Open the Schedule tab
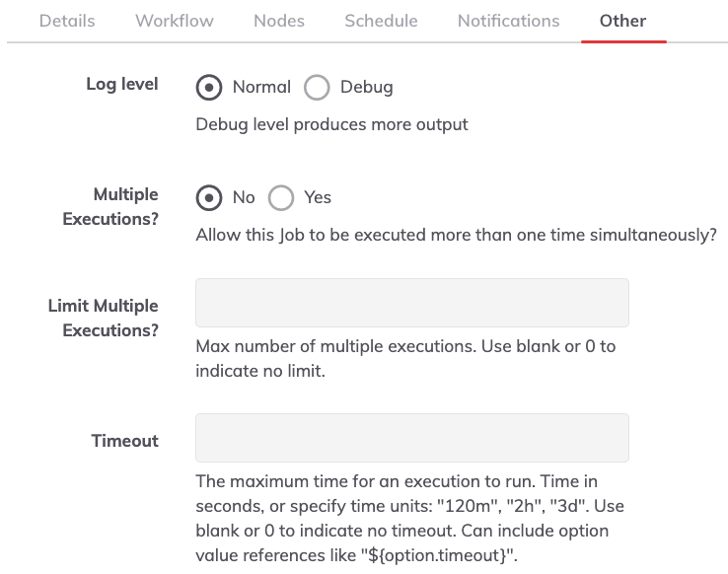The width and height of the screenshot is (728, 574). click(x=381, y=21)
